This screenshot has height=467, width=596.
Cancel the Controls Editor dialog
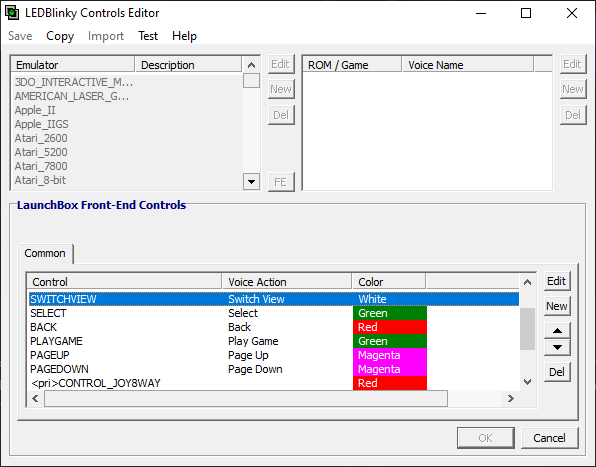[550, 438]
